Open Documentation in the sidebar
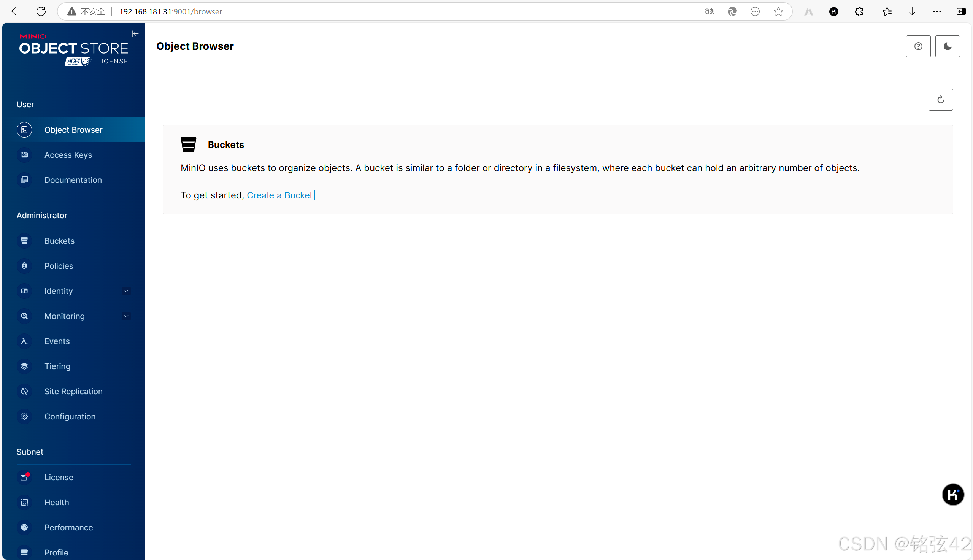This screenshot has width=973, height=560. (73, 180)
